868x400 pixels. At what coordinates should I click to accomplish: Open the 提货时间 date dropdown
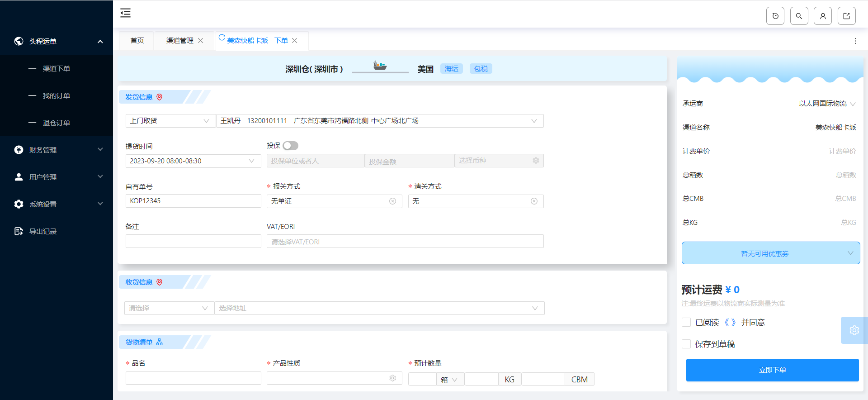[193, 161]
